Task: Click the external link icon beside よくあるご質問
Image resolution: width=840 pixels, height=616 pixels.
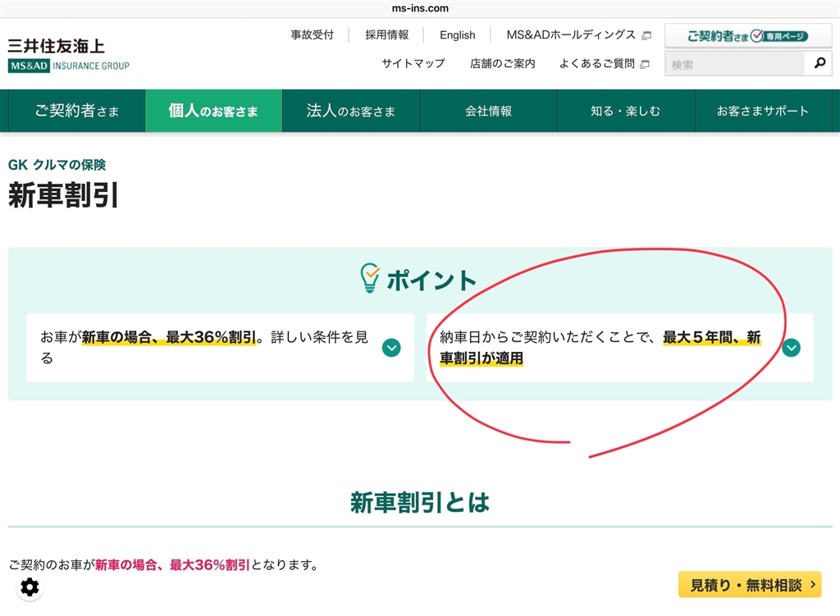Action: [645, 64]
